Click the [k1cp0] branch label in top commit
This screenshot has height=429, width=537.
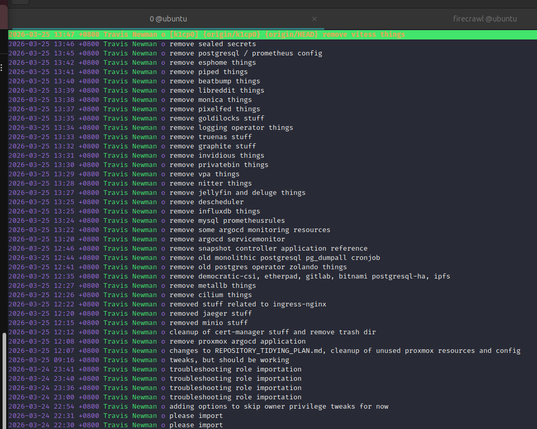click(184, 35)
